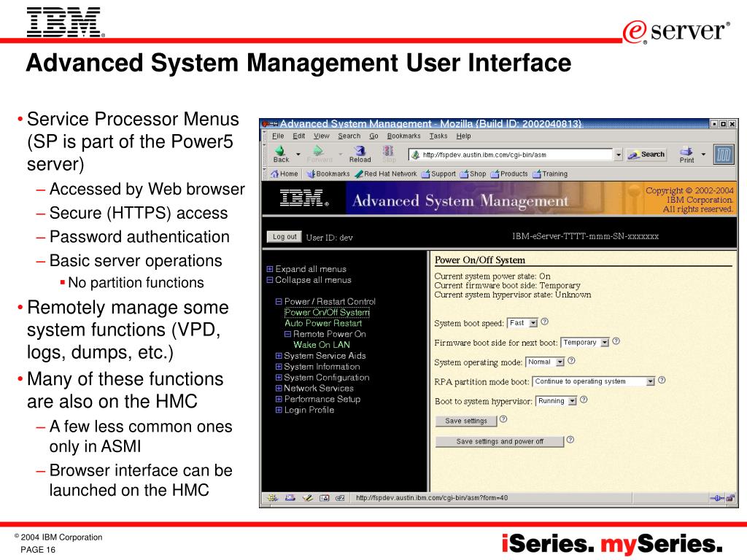Screen dimensions: 747x560
Task: Click the Mail icon in status bar
Action: (290, 498)
